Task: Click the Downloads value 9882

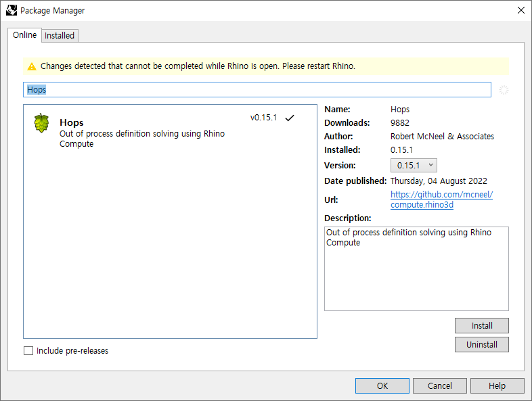Action: tap(400, 122)
